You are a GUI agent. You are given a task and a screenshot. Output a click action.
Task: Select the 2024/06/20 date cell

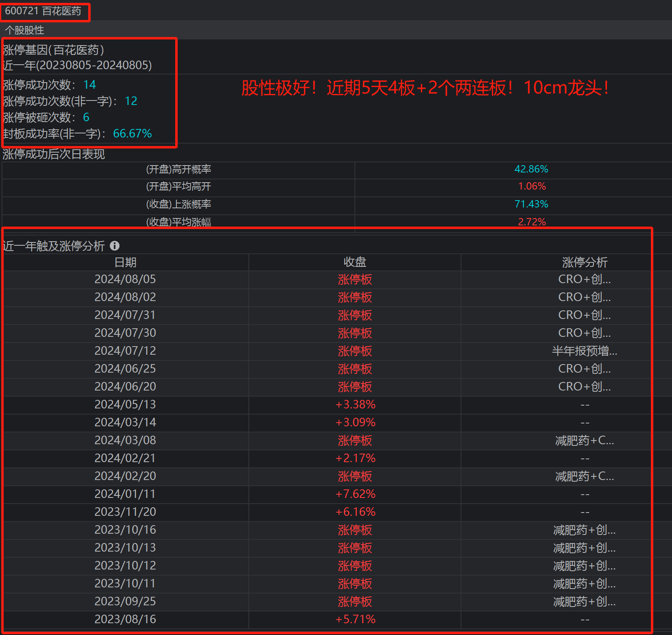coord(125,386)
